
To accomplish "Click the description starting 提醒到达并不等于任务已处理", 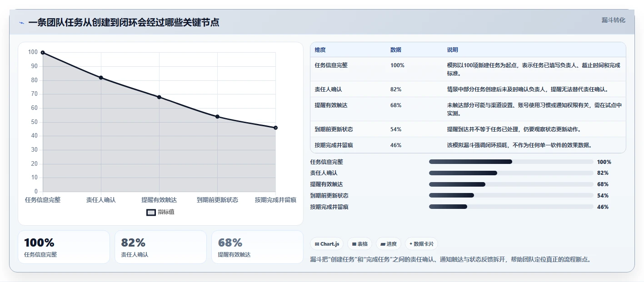I will 514,129.
